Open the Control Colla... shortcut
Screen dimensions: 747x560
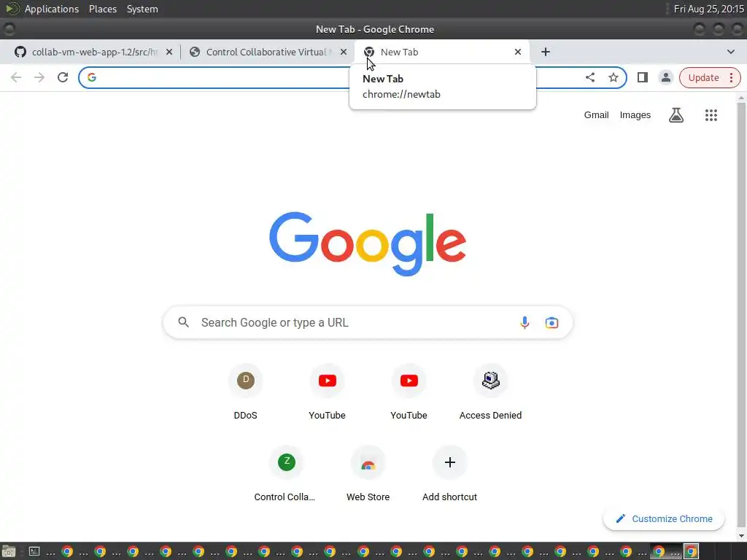[x=286, y=474]
